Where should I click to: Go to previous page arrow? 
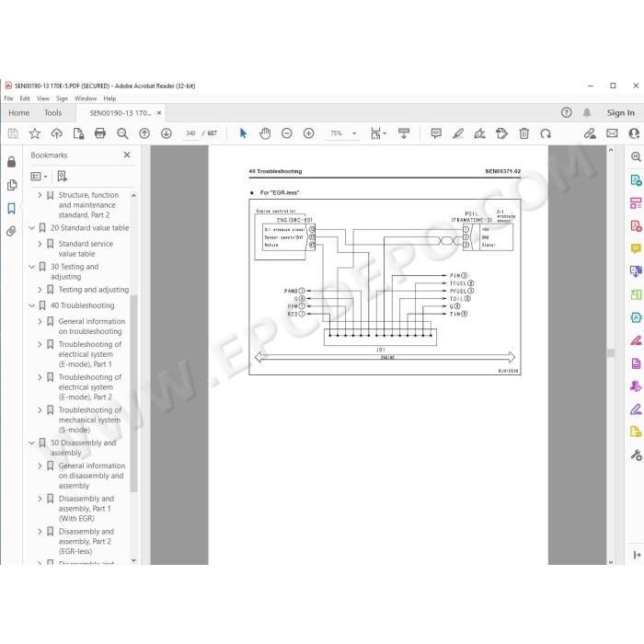(x=144, y=133)
